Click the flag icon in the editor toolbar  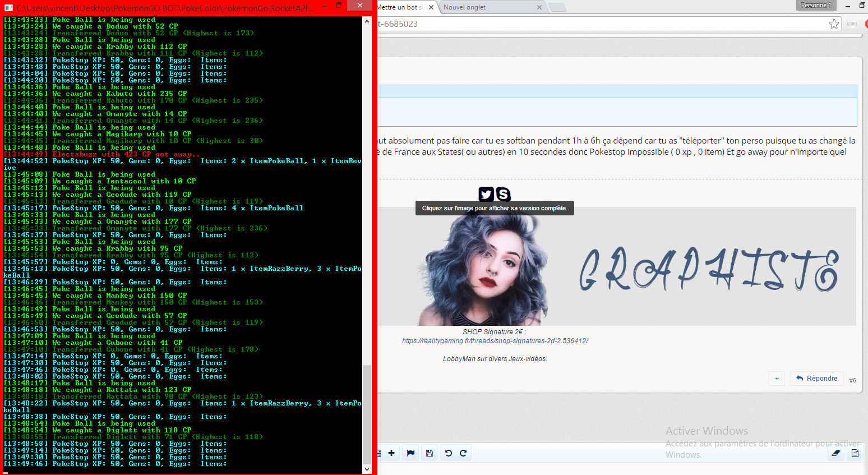410,453
